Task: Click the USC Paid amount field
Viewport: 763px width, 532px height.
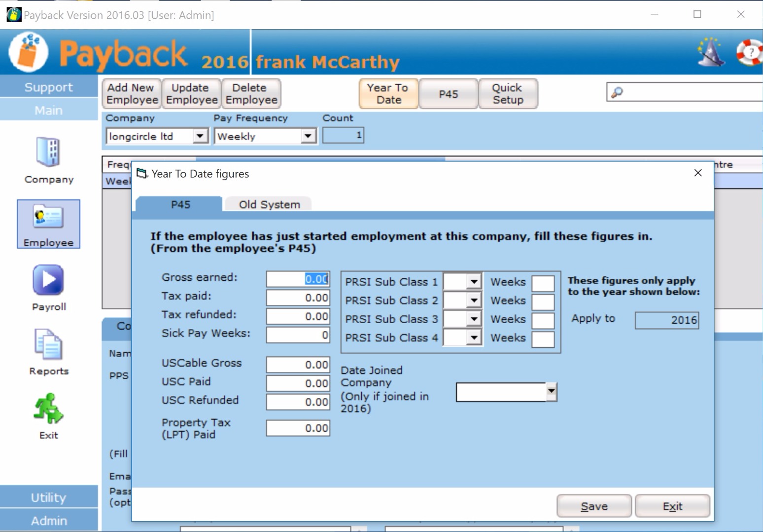Action: (x=298, y=383)
